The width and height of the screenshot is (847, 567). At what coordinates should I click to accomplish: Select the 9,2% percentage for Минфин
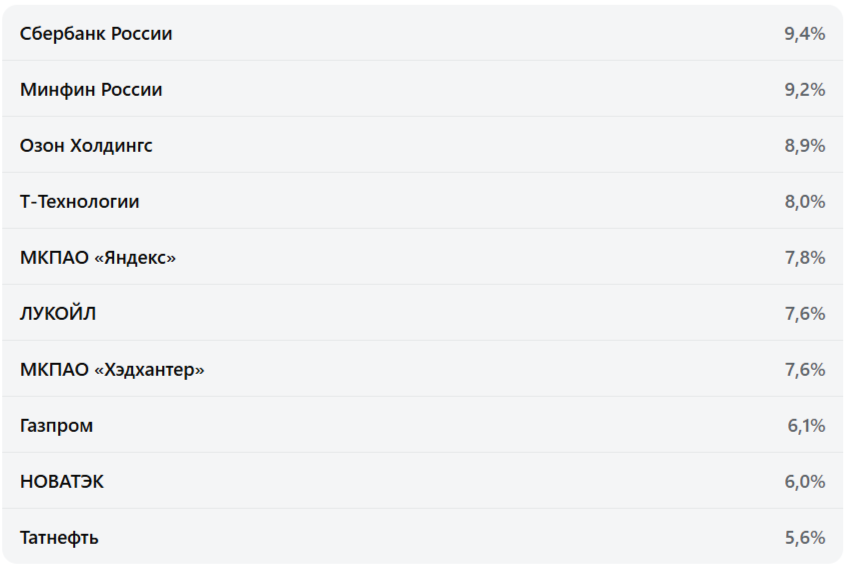805,90
